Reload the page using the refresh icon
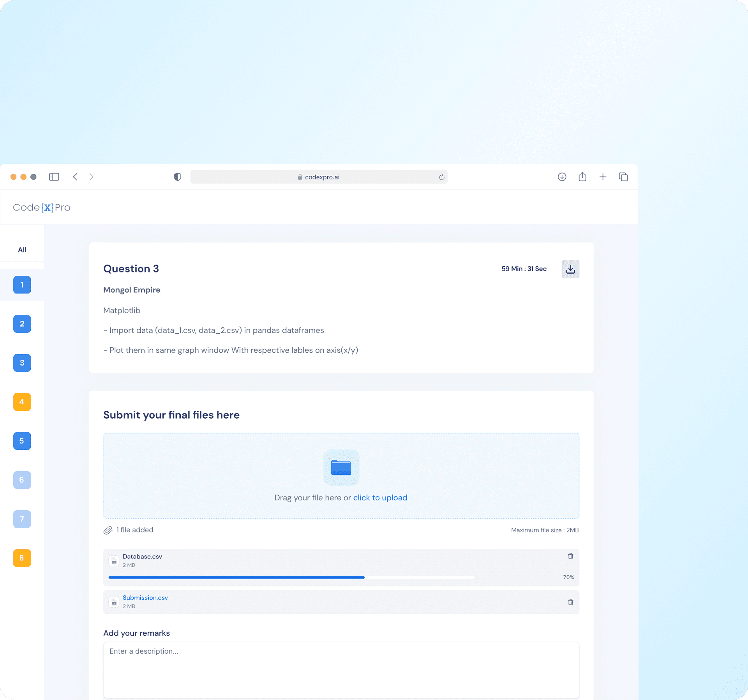 441,177
